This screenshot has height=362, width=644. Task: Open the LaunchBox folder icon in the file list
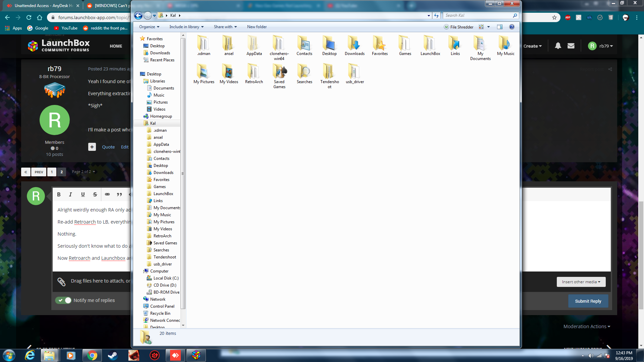(430, 43)
